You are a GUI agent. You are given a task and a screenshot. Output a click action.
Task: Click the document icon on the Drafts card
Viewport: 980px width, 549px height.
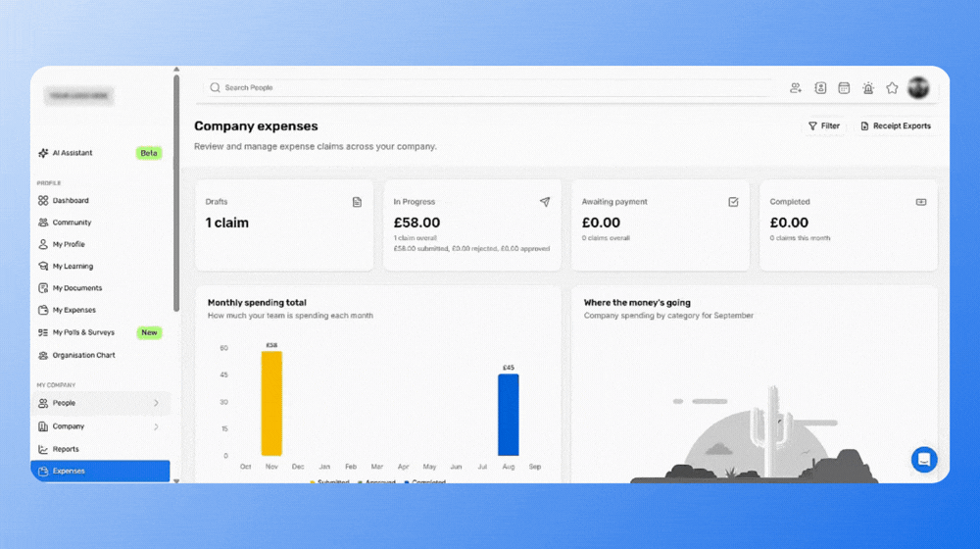357,202
